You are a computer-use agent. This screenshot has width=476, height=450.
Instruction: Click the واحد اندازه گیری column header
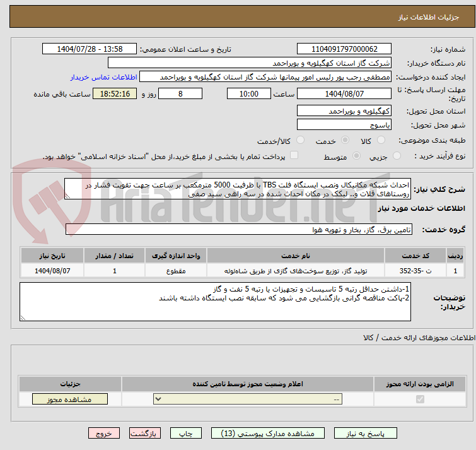click(x=176, y=256)
